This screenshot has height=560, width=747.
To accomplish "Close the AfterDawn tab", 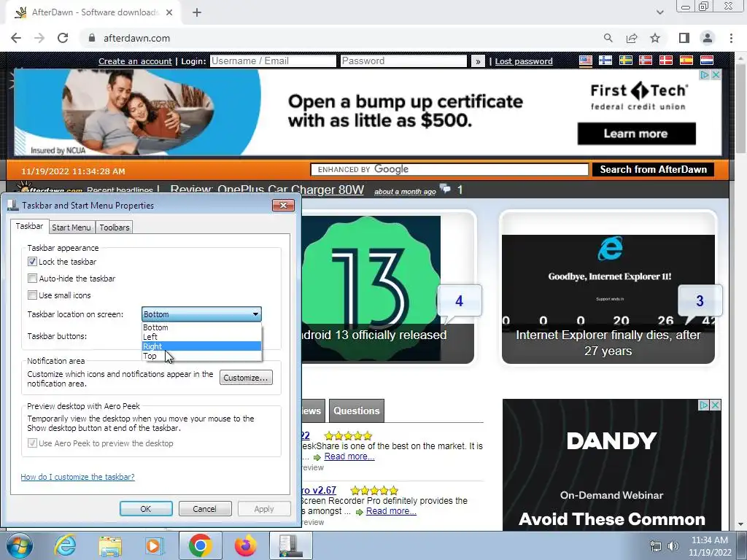I will [x=169, y=12].
